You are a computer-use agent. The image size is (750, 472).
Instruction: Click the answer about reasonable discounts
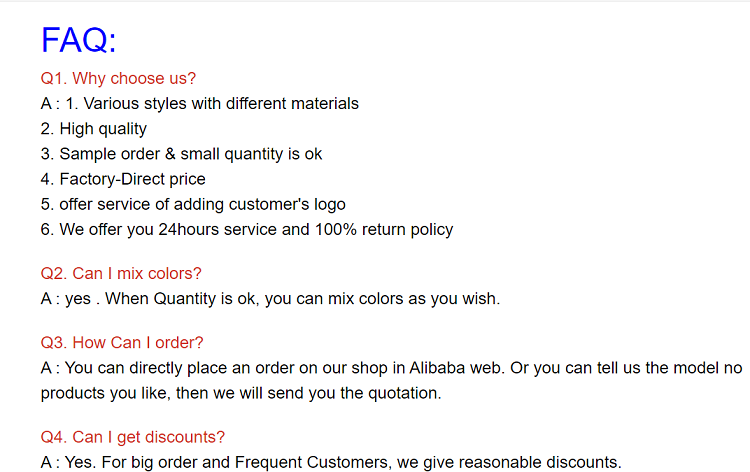[x=331, y=462]
